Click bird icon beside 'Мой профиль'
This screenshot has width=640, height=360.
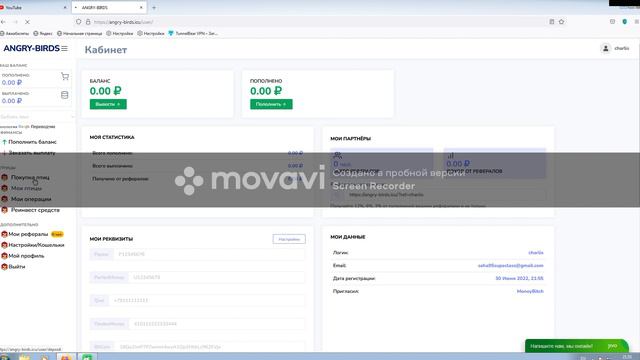pos(4,256)
